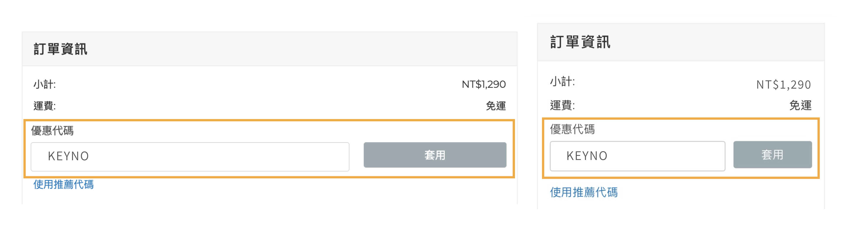Click the 優惠代碼 label in the left panel
Image resolution: width=868 pixels, height=238 pixels.
pyautogui.click(x=52, y=131)
